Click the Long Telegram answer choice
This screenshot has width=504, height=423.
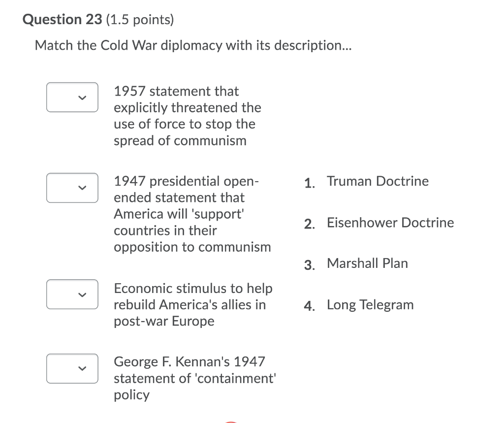(370, 304)
